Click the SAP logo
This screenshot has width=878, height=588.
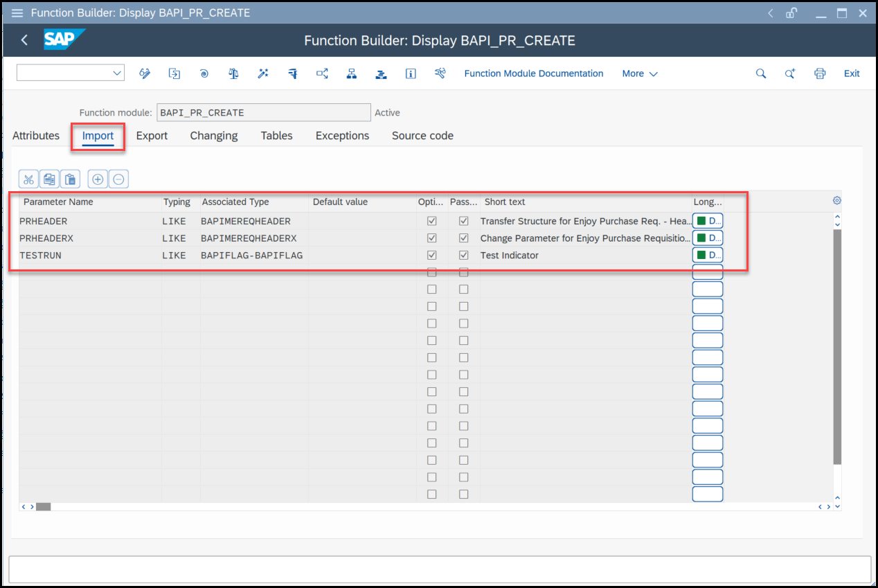click(64, 39)
